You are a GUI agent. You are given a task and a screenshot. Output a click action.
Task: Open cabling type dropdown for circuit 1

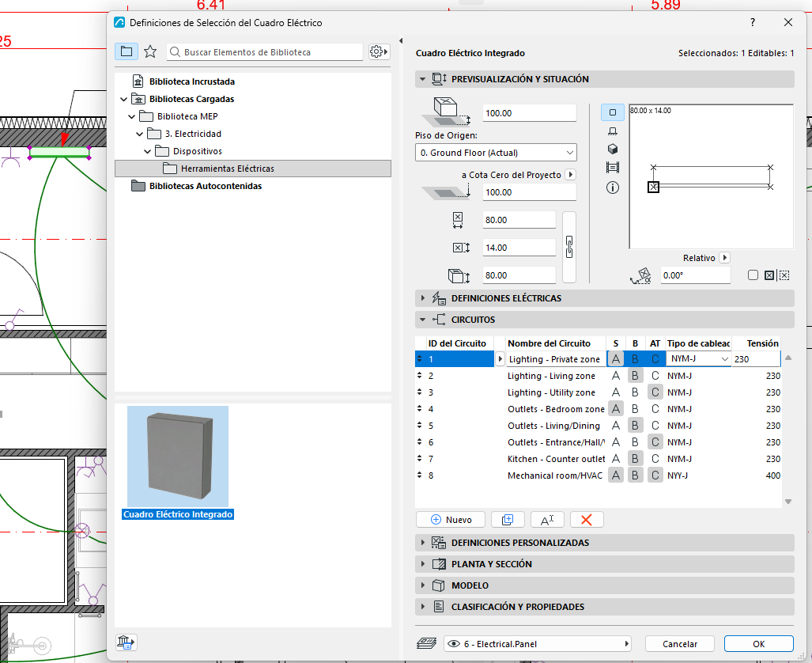pyautogui.click(x=698, y=358)
